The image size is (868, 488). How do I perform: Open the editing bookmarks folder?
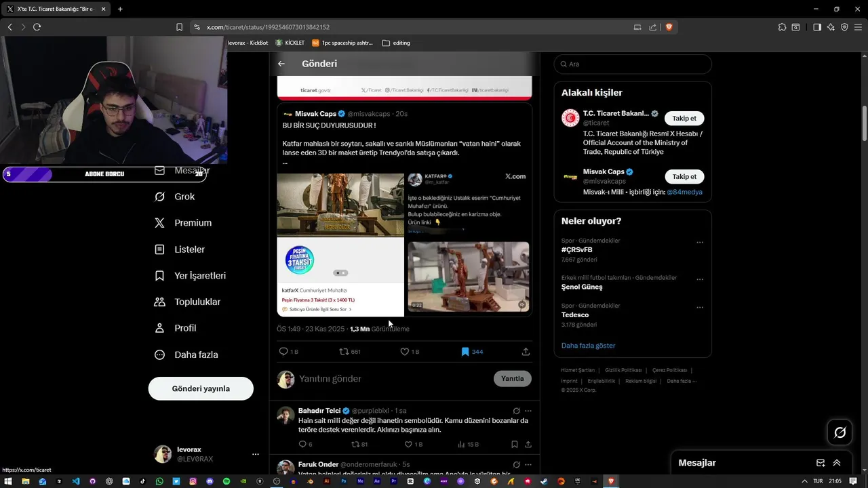[x=396, y=43]
